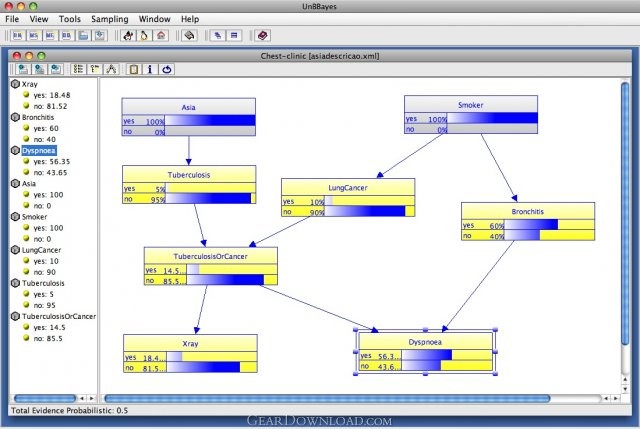Click the new MS network toolbar icon
640x429 pixels.
point(34,36)
